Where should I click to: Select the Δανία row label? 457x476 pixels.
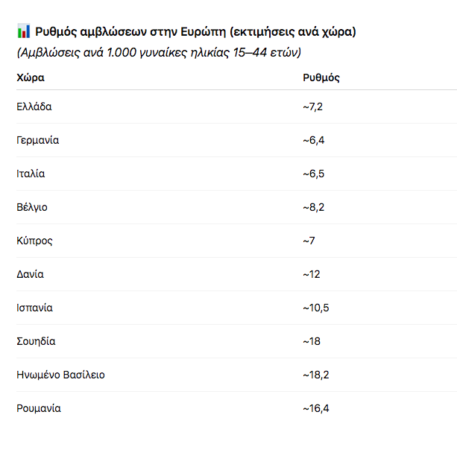30,274
